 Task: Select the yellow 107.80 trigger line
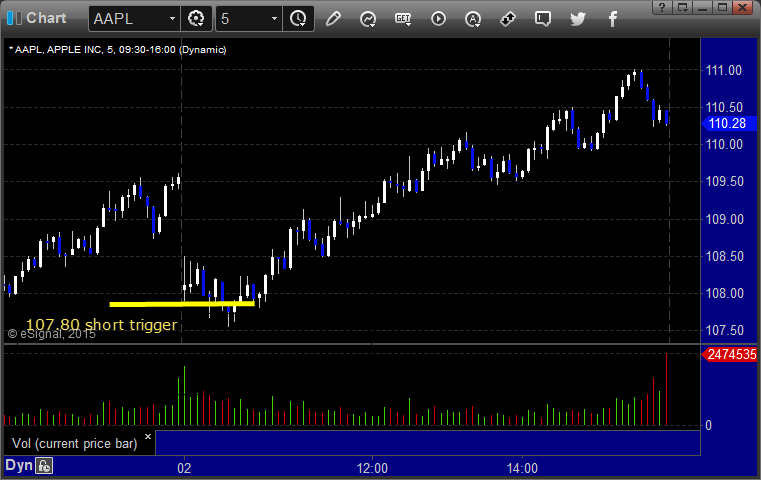click(182, 304)
